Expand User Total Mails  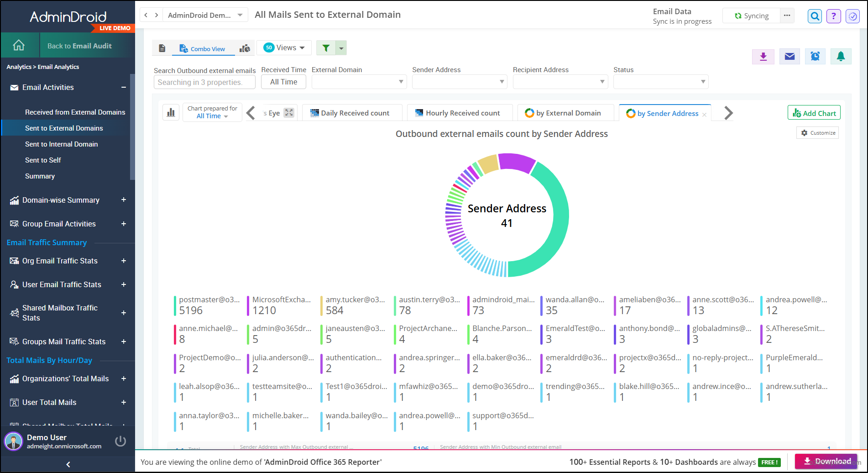point(124,402)
